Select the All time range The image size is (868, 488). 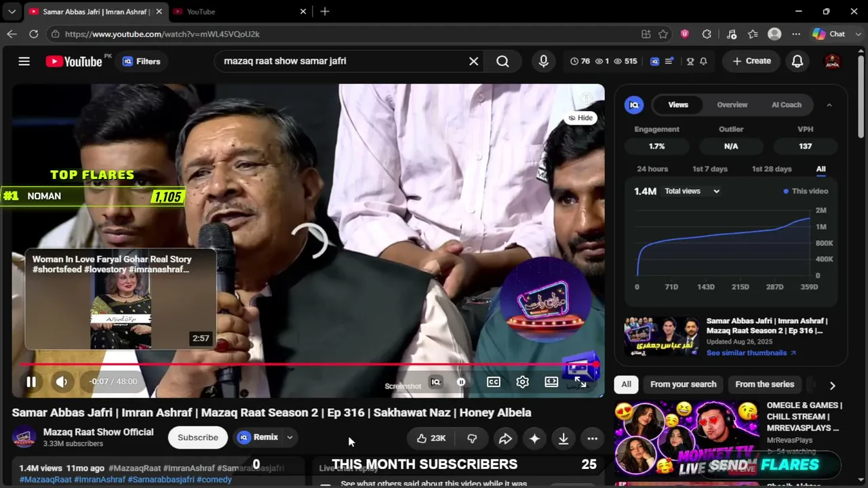click(821, 169)
